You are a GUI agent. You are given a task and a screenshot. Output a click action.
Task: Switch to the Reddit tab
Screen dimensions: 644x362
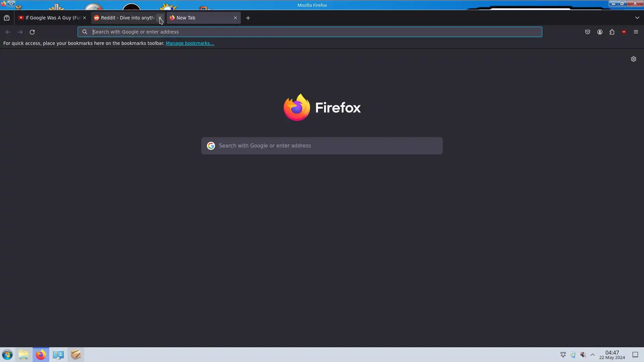coord(125,18)
